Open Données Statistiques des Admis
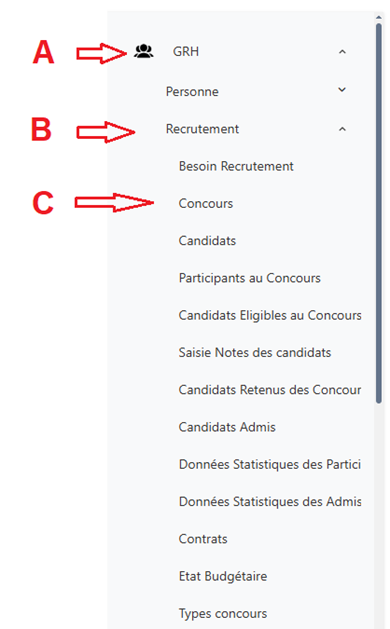Screen dimensions: 390x629 [x=270, y=502]
